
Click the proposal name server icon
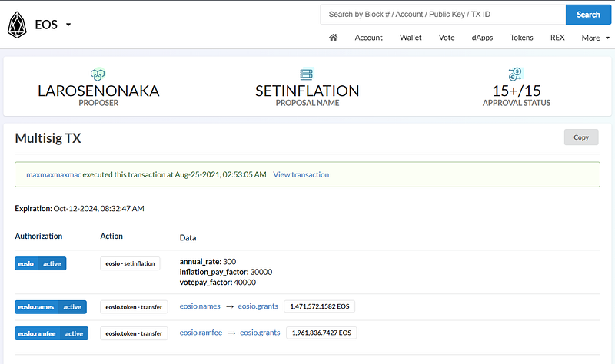[306, 74]
